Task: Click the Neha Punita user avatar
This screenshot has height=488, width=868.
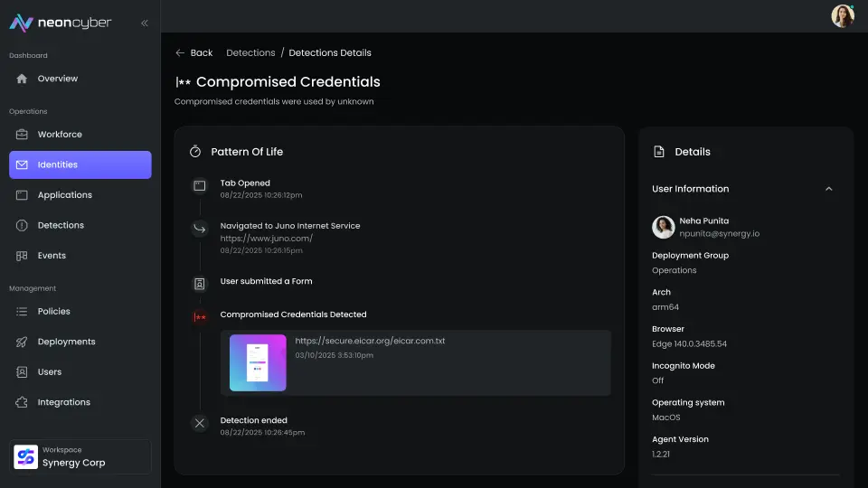Action: 664,227
